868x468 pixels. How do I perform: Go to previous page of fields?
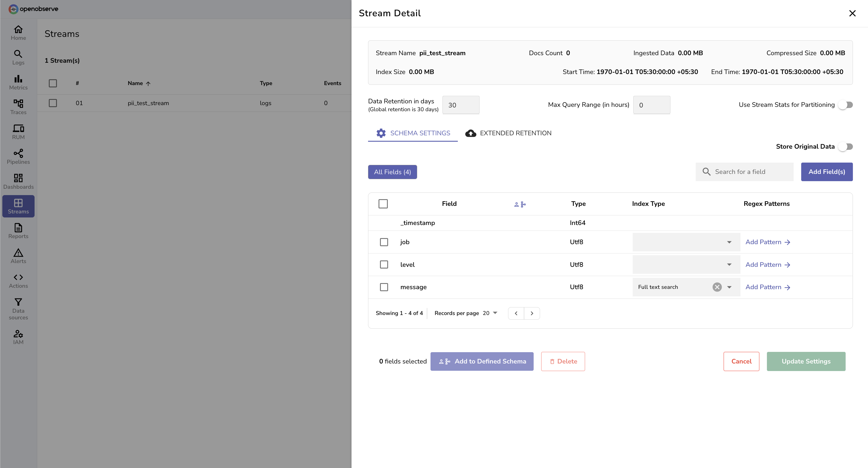pos(516,313)
